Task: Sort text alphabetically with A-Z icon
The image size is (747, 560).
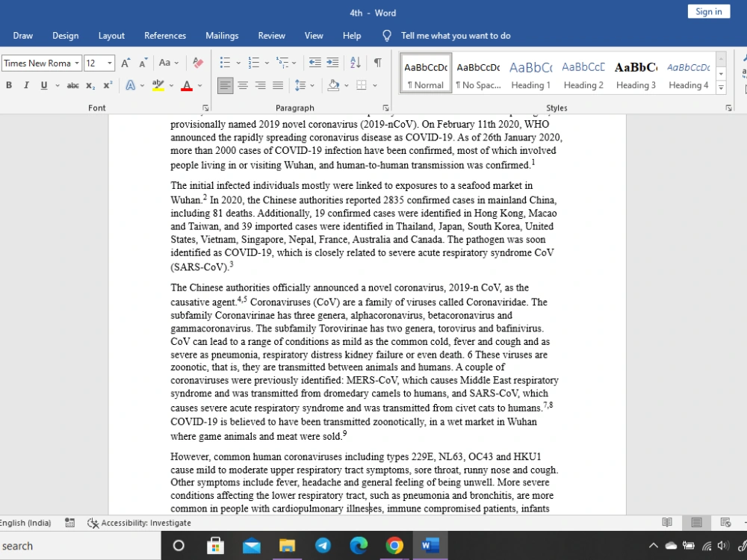Action: pyautogui.click(x=356, y=63)
